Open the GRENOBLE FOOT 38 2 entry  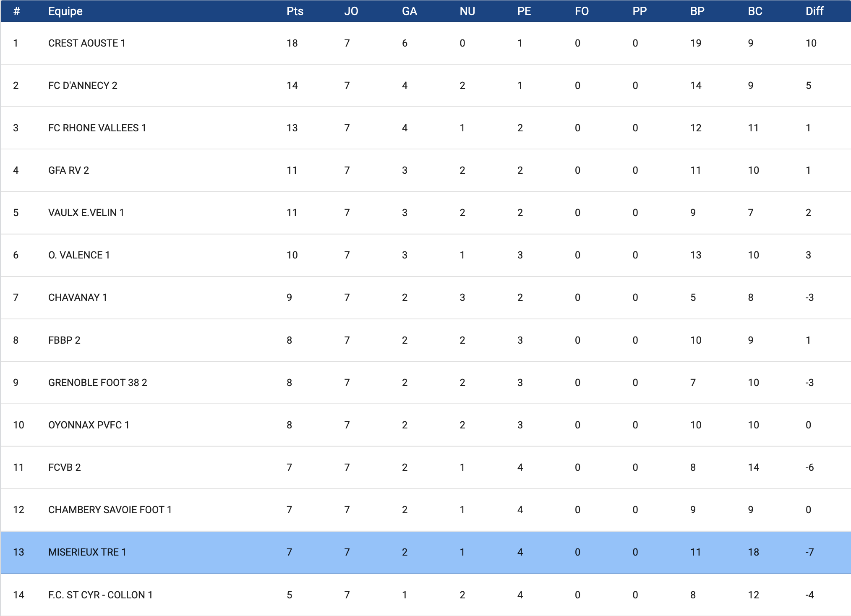[x=97, y=383]
